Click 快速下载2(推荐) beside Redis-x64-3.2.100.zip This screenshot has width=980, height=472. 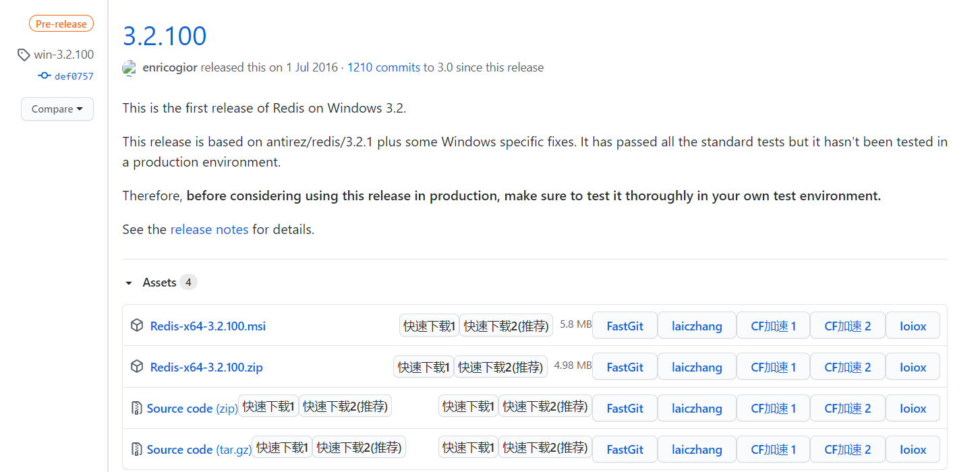point(500,367)
